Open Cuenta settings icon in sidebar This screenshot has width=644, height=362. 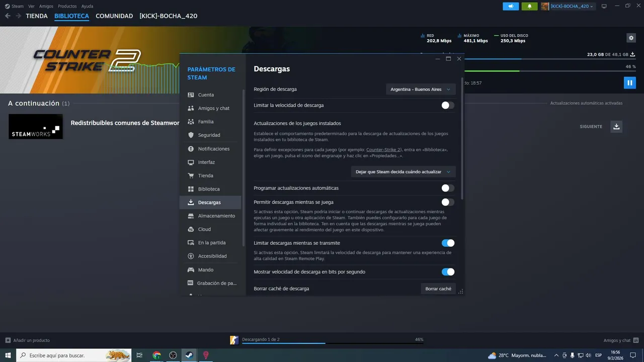(x=191, y=95)
